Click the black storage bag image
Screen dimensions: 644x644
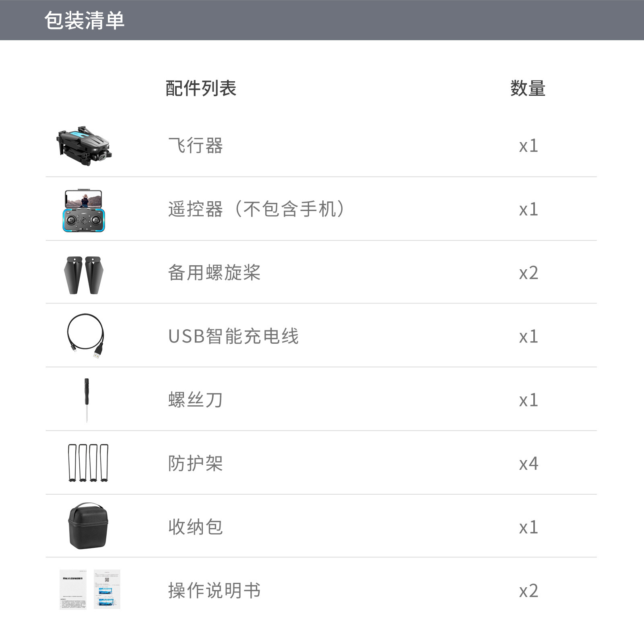click(88, 526)
